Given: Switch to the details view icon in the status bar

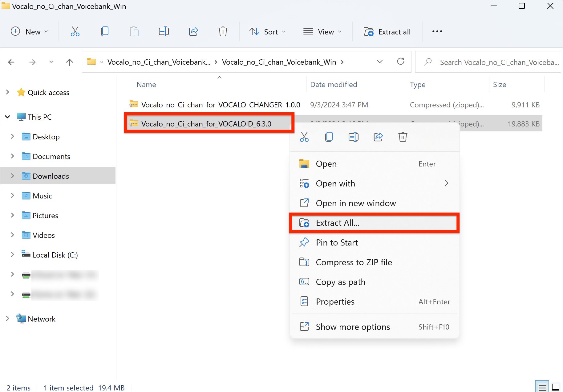Looking at the screenshot, I should 542,387.
